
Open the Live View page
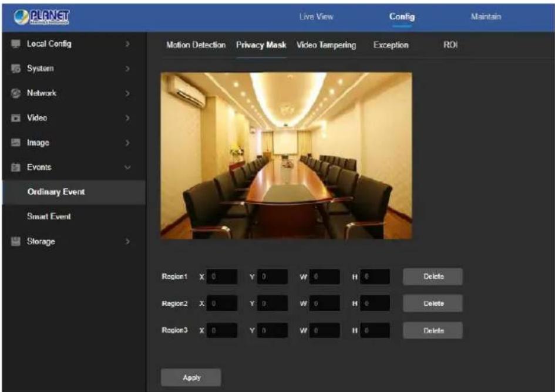click(x=316, y=16)
